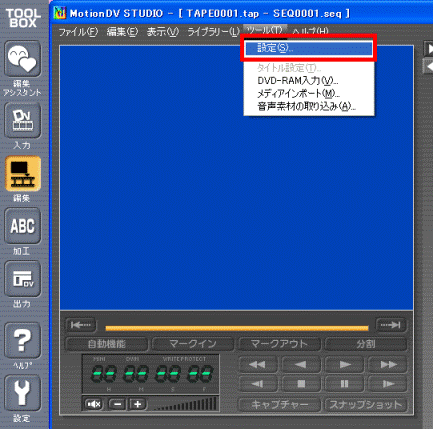Open the ファイル(F) menu
Viewport: 433px width, 429px height.
(78, 32)
